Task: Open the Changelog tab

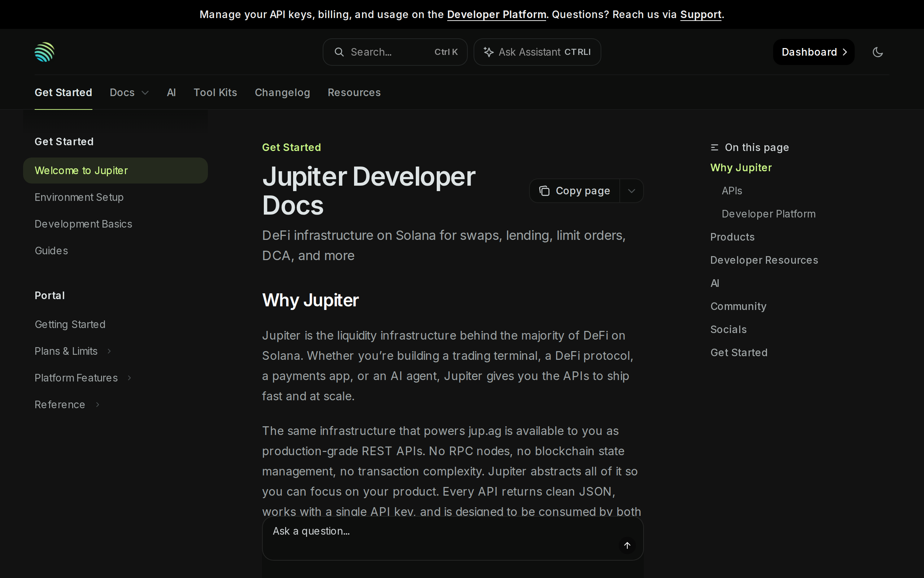Action: click(283, 92)
